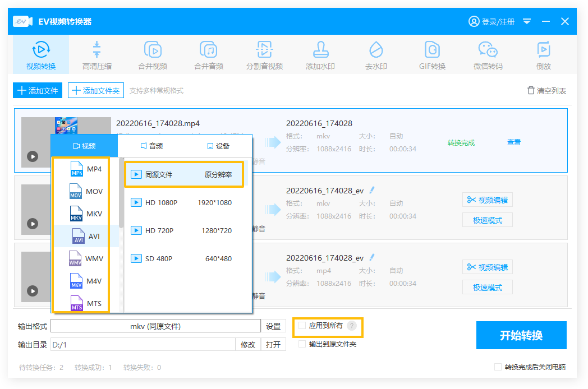Pick HD 1080P resolution option
The height and width of the screenshot is (389, 588).
184,202
